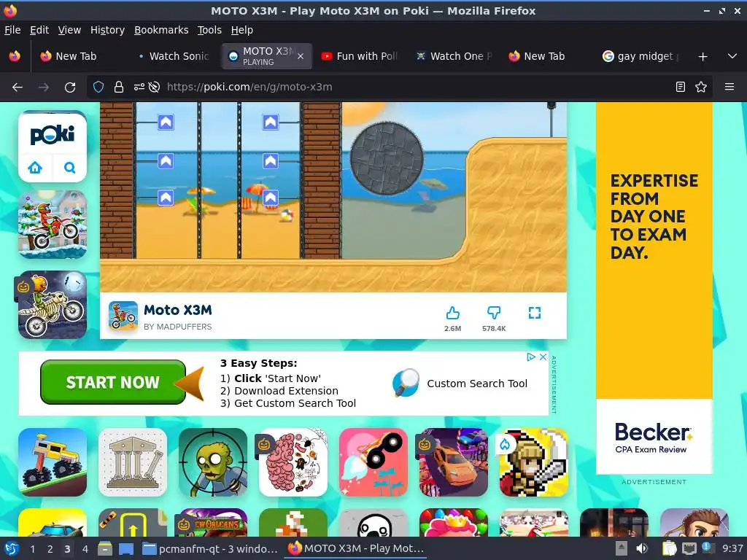Click the Moto X3M game icon
The height and width of the screenshot is (560, 747).
point(123,316)
